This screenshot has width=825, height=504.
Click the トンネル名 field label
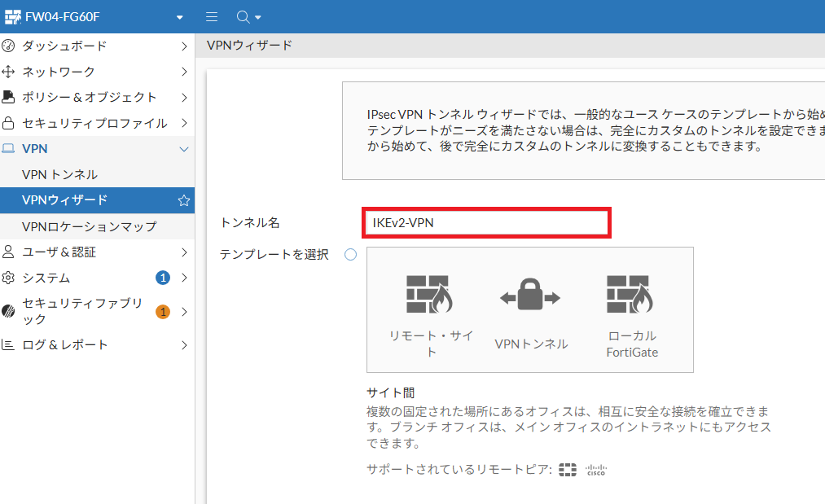[249, 223]
